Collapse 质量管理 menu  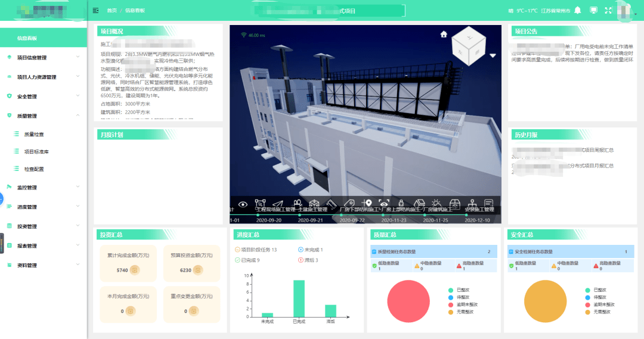click(44, 116)
